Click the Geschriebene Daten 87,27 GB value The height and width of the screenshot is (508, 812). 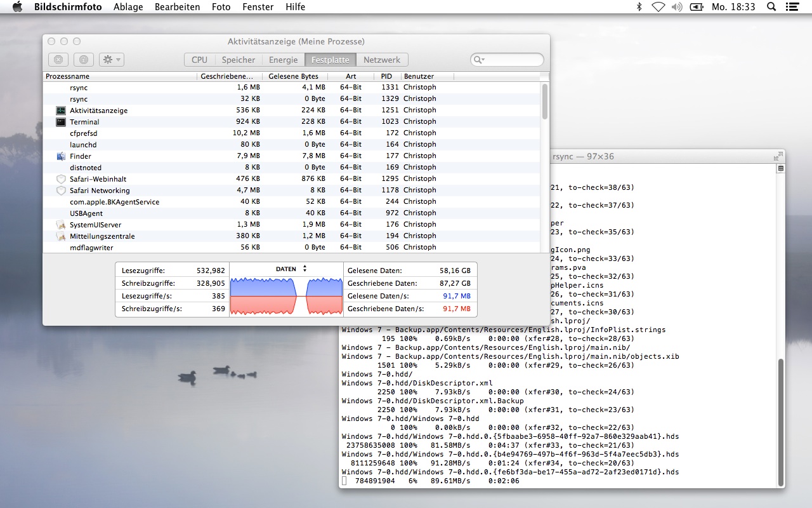pyautogui.click(x=455, y=284)
